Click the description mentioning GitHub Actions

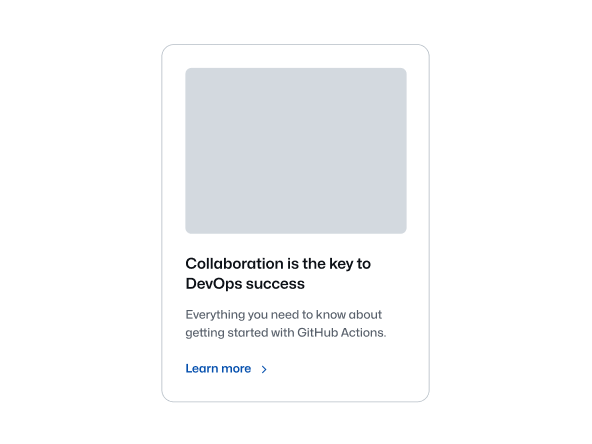[x=286, y=324]
